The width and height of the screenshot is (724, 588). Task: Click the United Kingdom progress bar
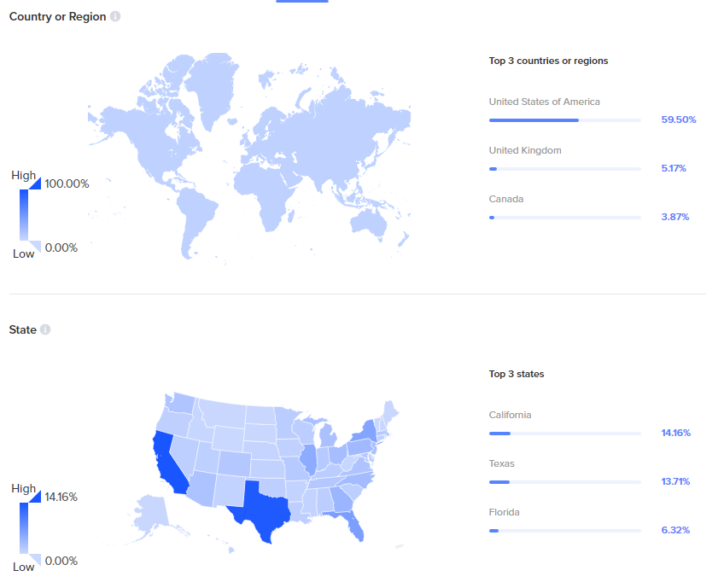(x=564, y=169)
